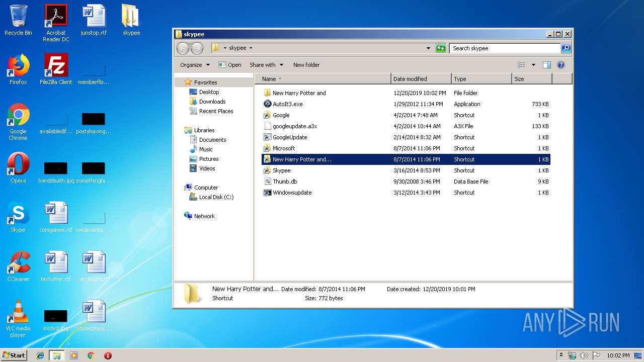Select windmight.rtf desktop file
Screen dimensions: 644x362
[x=94, y=266]
